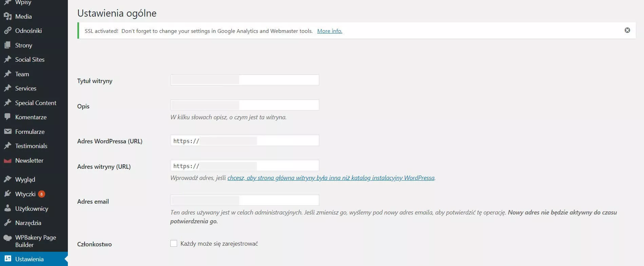Click the Formularze envelope icon
This screenshot has height=266, width=644.
(7, 131)
